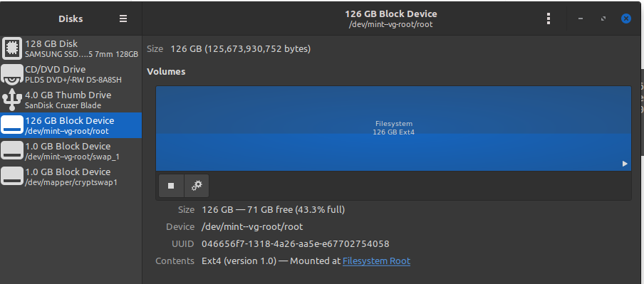Select swap_1 1.0 GB Block Device entry
Viewport: 644px width, 284px height.
(x=71, y=151)
